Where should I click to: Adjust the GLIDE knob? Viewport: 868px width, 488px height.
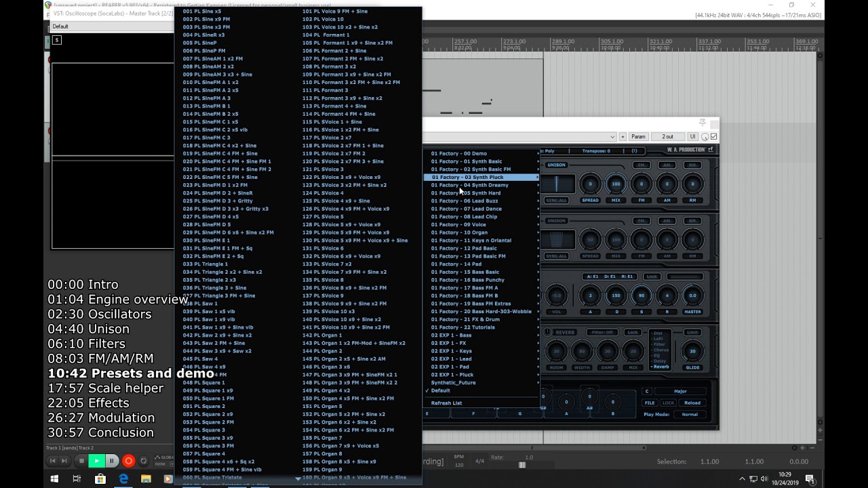coord(692,351)
